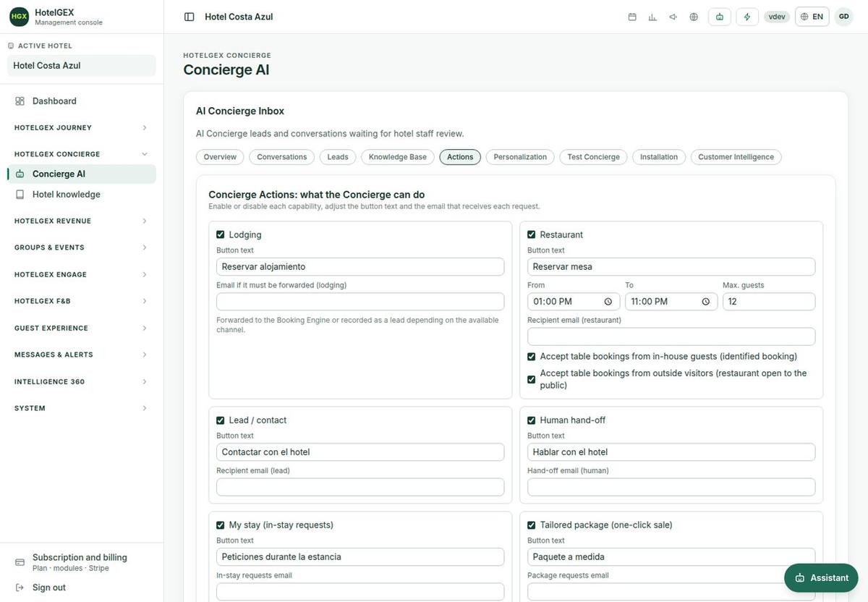Uncheck the Restaurant capability checkbox
Screen dimensions: 868x602
532,234
